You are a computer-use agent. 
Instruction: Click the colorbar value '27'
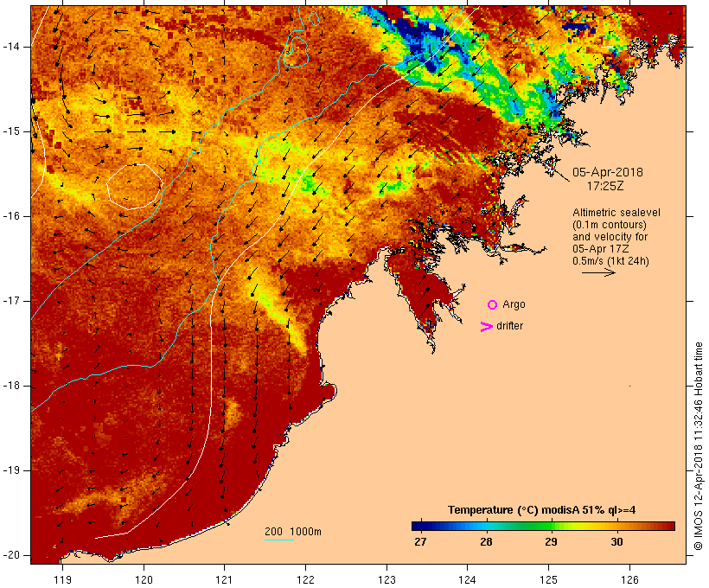tap(420, 541)
